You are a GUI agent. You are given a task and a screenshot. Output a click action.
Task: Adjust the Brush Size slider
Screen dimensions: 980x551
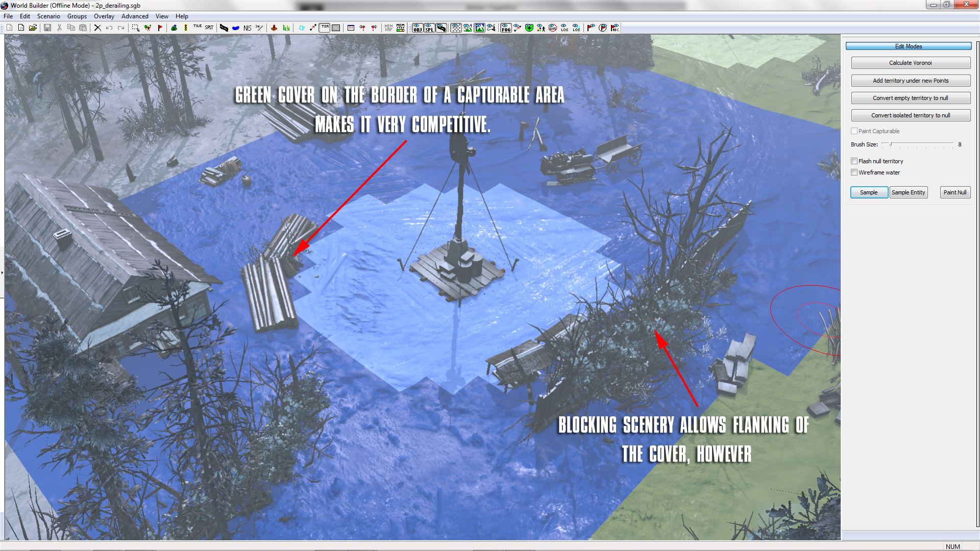pos(891,144)
